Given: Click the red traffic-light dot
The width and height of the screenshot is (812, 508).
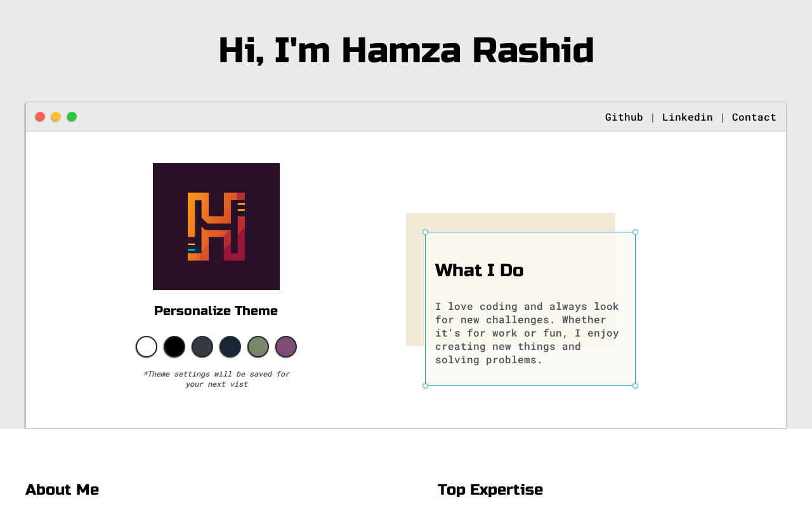Looking at the screenshot, I should [40, 117].
